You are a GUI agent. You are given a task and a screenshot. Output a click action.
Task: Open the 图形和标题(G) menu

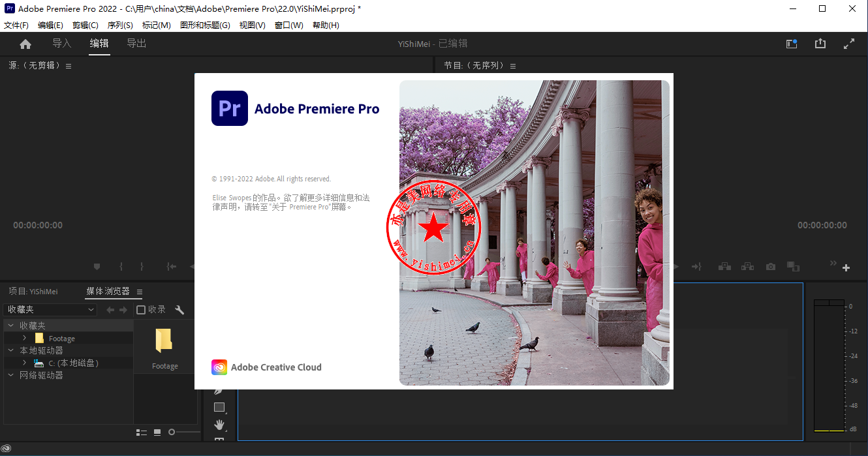click(205, 25)
